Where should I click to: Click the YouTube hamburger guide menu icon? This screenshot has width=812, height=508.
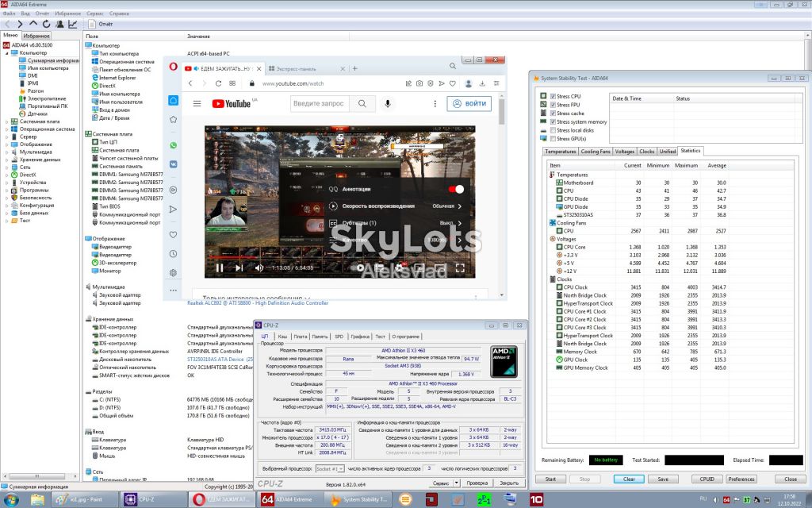click(197, 104)
